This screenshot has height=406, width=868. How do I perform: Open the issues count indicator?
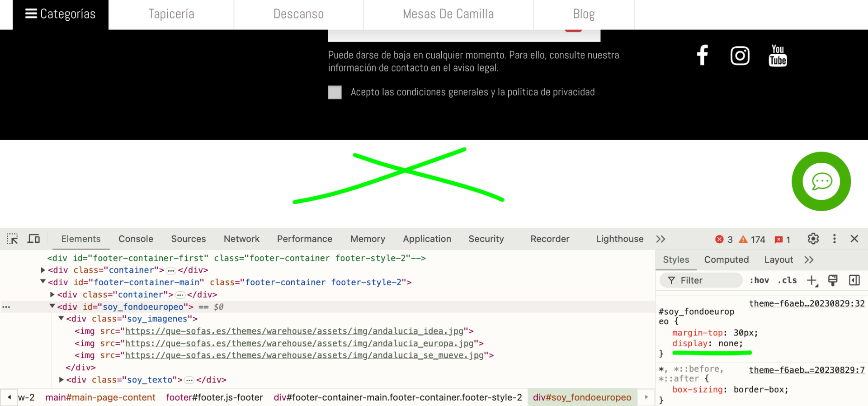tap(783, 239)
